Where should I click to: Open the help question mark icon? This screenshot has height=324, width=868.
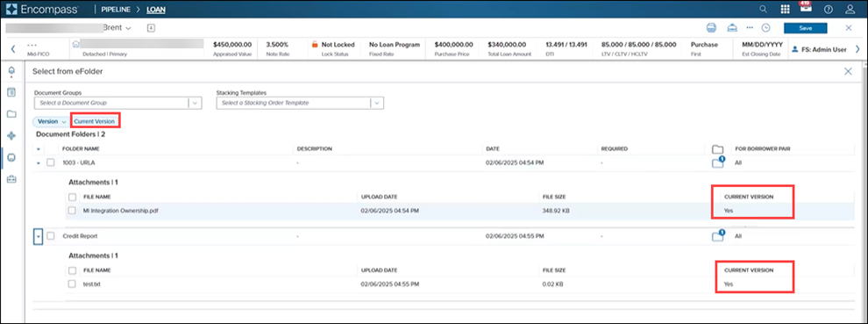point(829,10)
